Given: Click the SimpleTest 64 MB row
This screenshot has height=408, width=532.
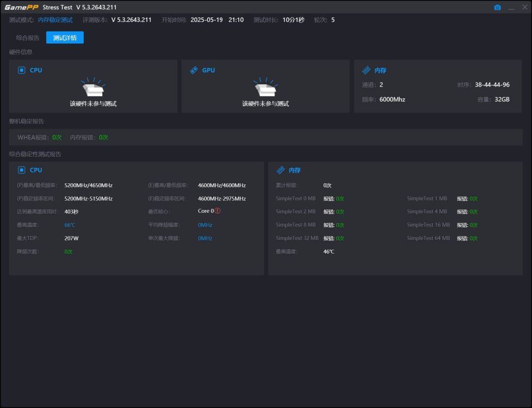Looking at the screenshot, I should point(442,238).
